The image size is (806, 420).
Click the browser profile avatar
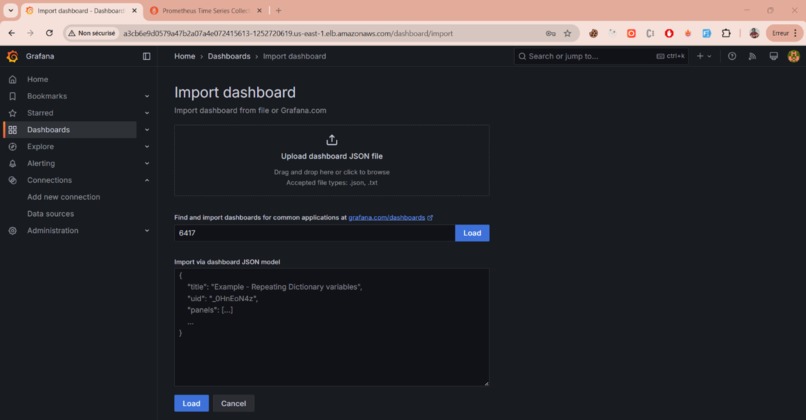pos(754,33)
